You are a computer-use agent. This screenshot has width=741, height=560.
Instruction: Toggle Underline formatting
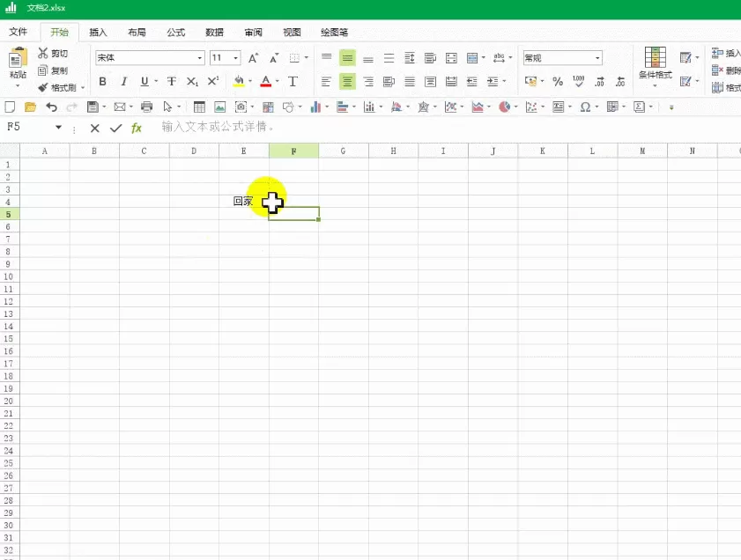tap(144, 82)
